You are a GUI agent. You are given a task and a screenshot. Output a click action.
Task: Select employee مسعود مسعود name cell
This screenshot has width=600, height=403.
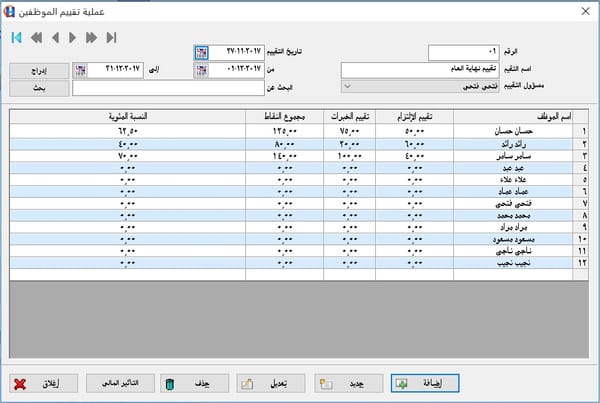click(x=513, y=239)
